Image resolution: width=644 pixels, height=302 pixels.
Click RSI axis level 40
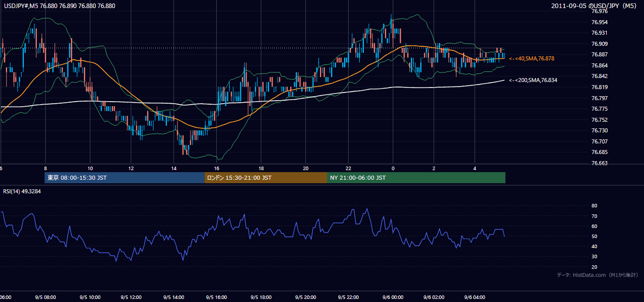click(594, 246)
